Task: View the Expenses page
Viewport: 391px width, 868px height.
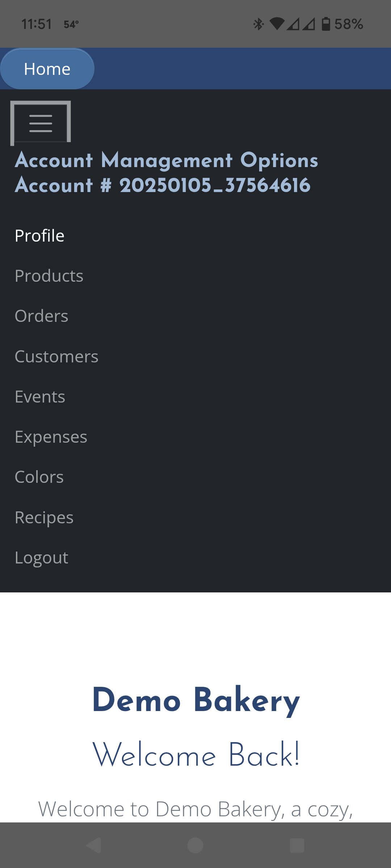Action: [51, 437]
